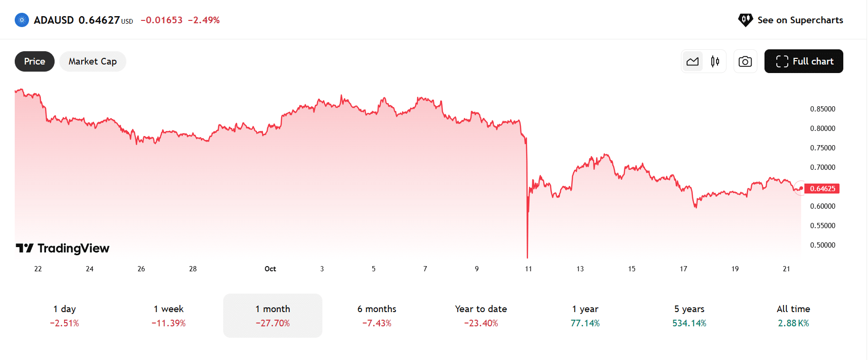
Task: Switch to area line chart view
Action: 692,61
